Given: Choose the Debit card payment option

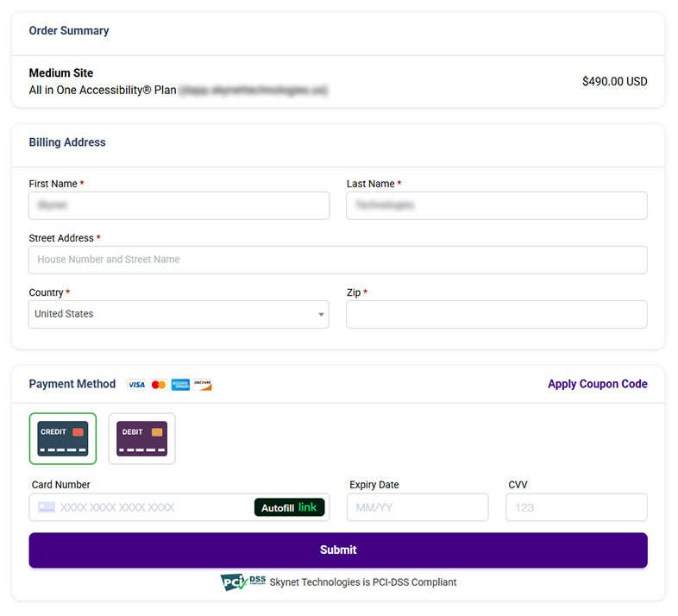Looking at the screenshot, I should click(x=141, y=438).
